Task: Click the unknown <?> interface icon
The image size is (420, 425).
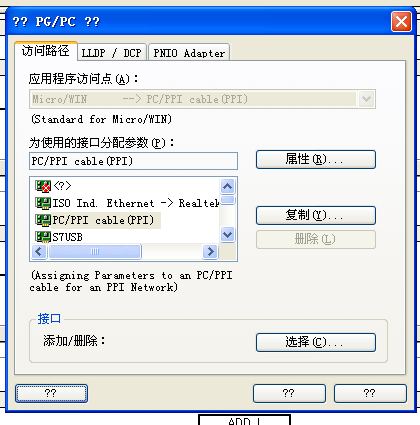Action: (x=43, y=186)
